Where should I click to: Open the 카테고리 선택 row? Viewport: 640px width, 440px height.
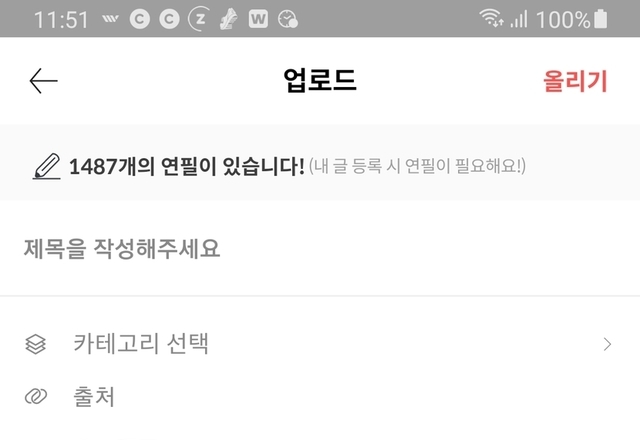(320, 344)
